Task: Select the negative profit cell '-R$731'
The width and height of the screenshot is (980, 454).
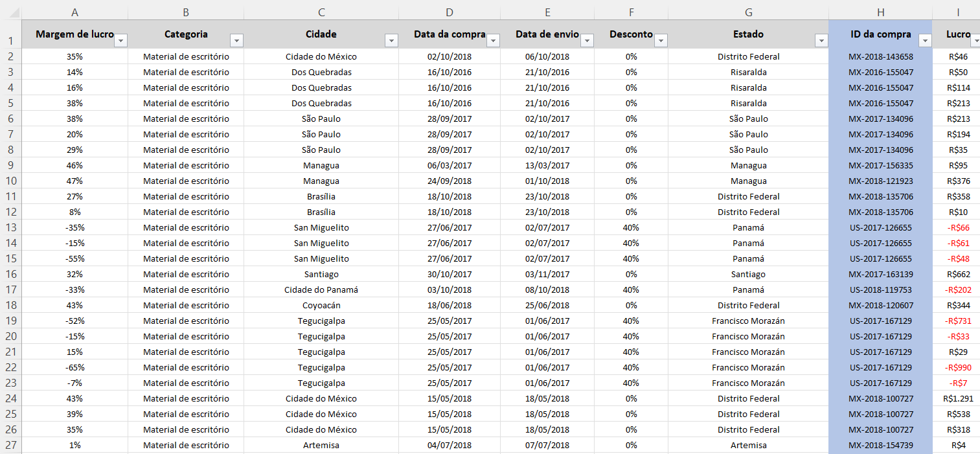Action: pyautogui.click(x=957, y=321)
